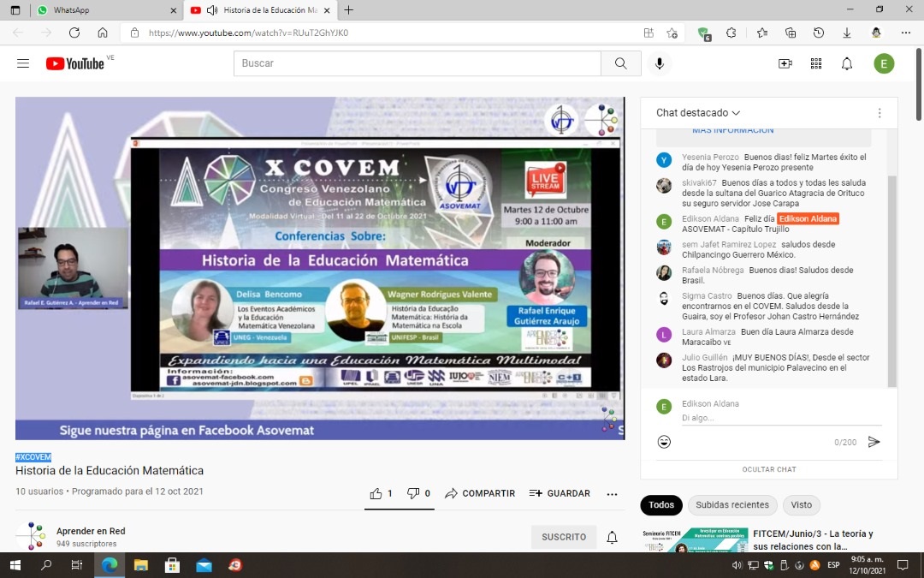Viewport: 924px width, 578px height.
Task: Add this page to favorites star
Action: (672, 33)
